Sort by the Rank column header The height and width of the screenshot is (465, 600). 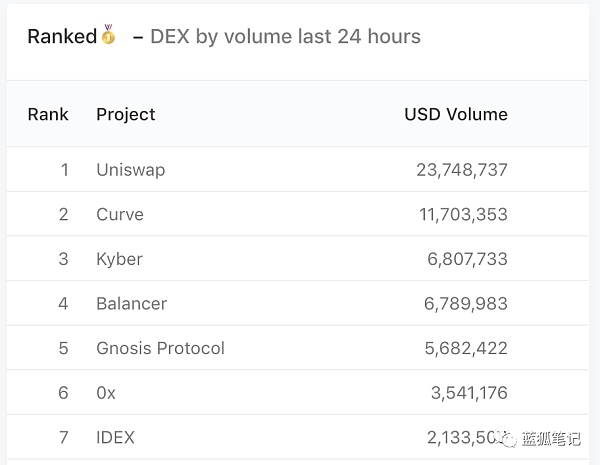pyautogui.click(x=48, y=114)
